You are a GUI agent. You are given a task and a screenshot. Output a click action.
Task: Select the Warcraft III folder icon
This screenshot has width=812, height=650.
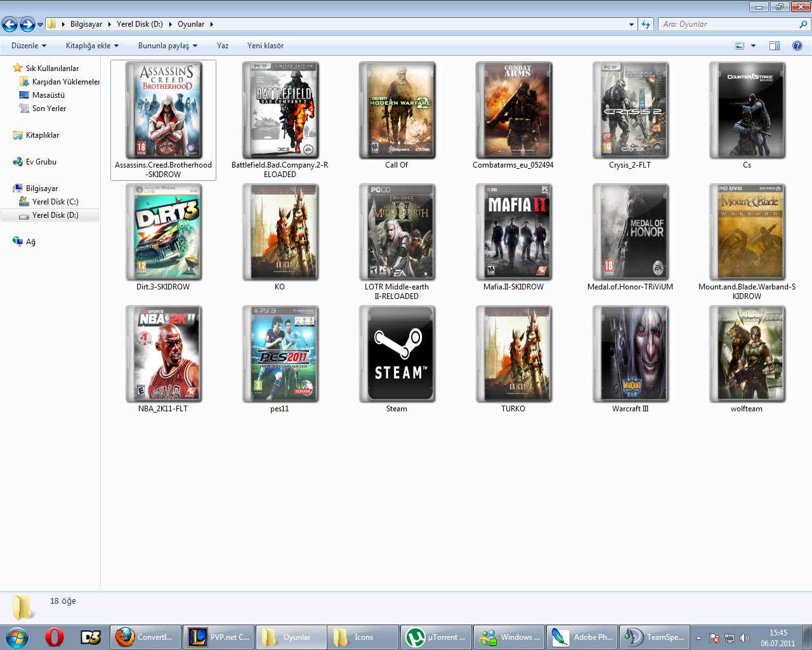[x=631, y=354]
